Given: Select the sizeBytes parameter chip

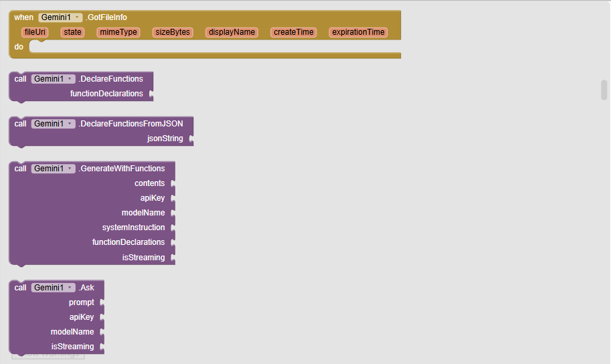Looking at the screenshot, I should [x=173, y=32].
